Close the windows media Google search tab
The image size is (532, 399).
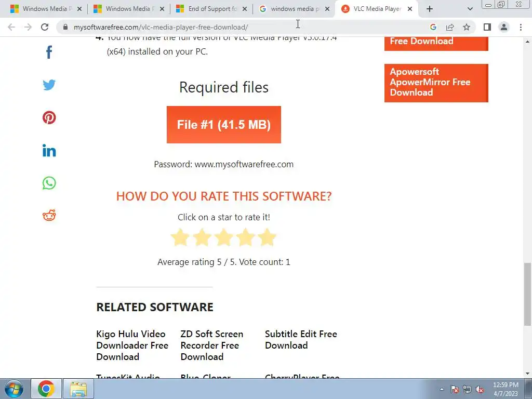click(327, 9)
